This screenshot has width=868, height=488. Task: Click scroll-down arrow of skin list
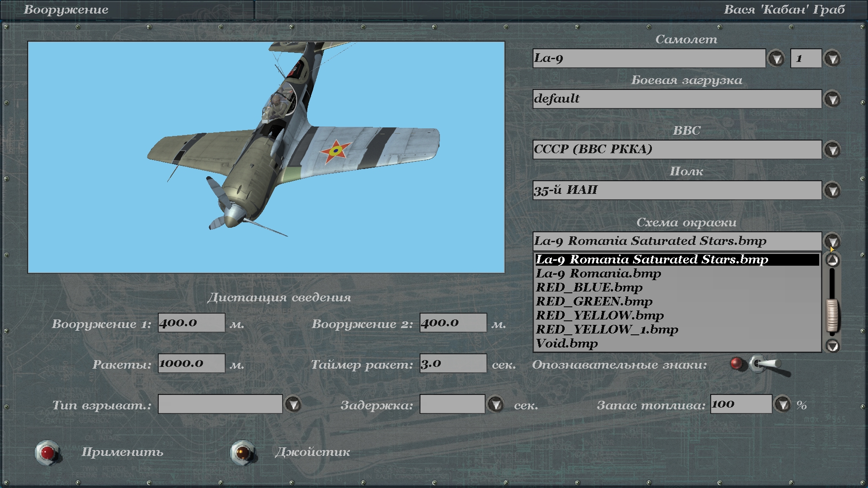point(832,346)
